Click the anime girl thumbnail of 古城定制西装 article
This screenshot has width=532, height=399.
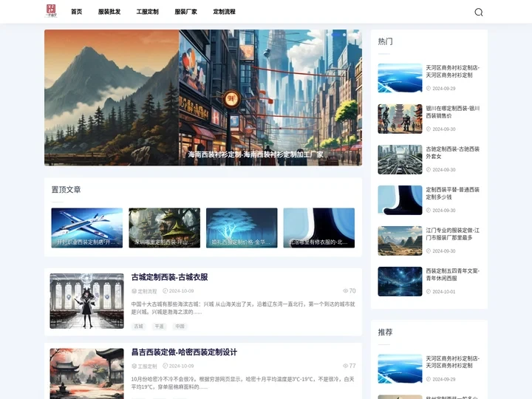[87, 301]
